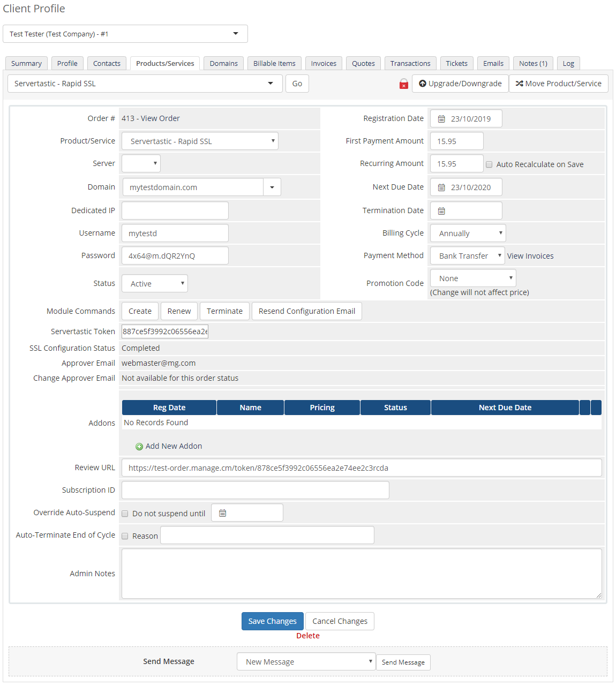This screenshot has width=616, height=686.
Task: Switch to the Summary tab
Action: click(26, 63)
